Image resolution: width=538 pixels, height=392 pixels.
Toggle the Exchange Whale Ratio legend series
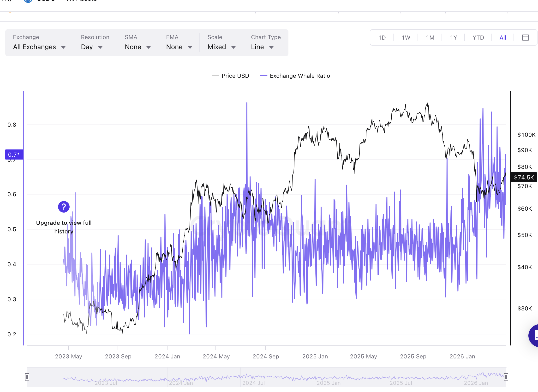pyautogui.click(x=295, y=76)
